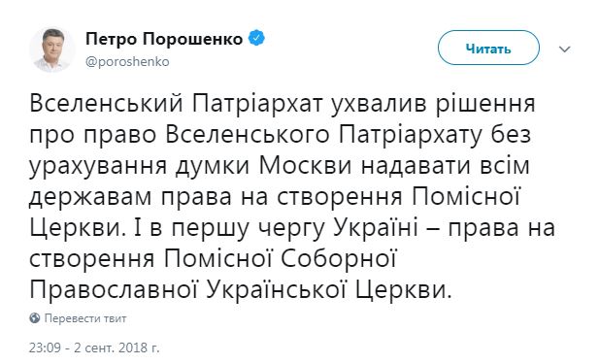The width and height of the screenshot is (599, 364).
Task: Follow the account with the Читать button
Action: pyautogui.click(x=488, y=49)
